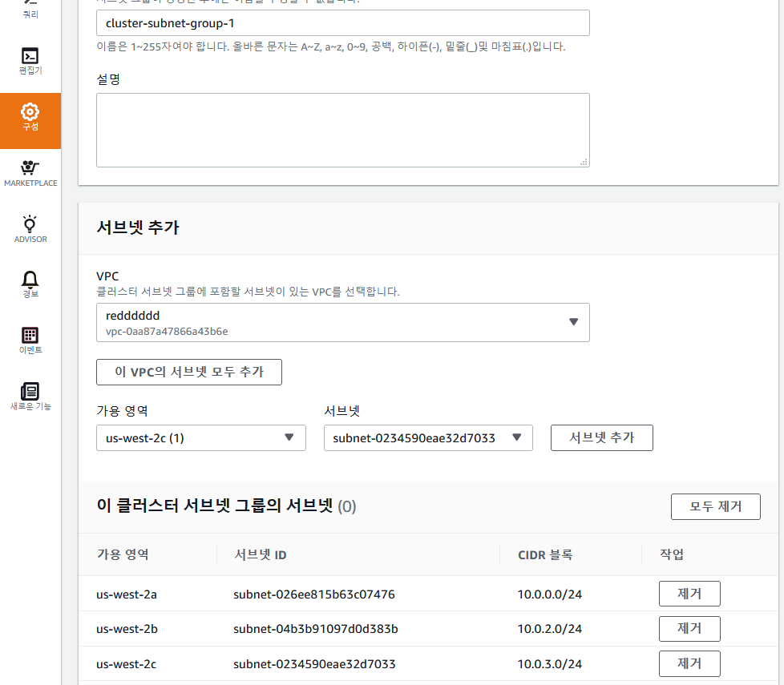Remove the us-west-2c subnet entry

coord(689,663)
